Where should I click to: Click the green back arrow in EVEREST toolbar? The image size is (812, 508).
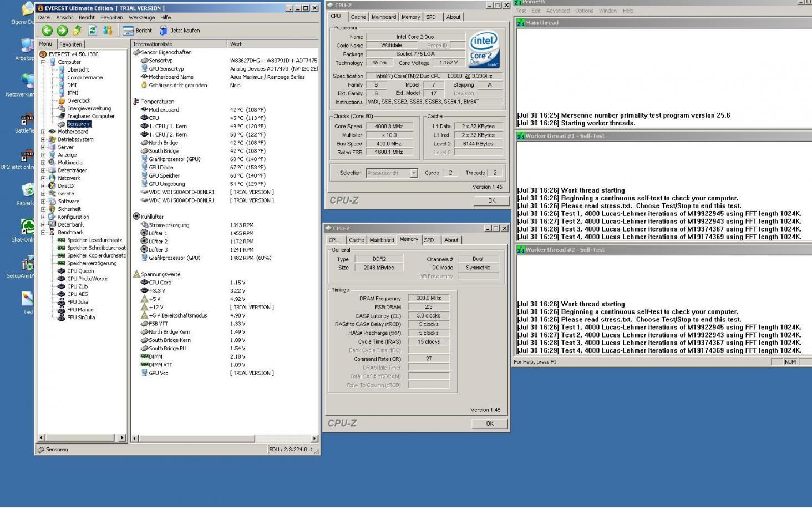pos(47,31)
